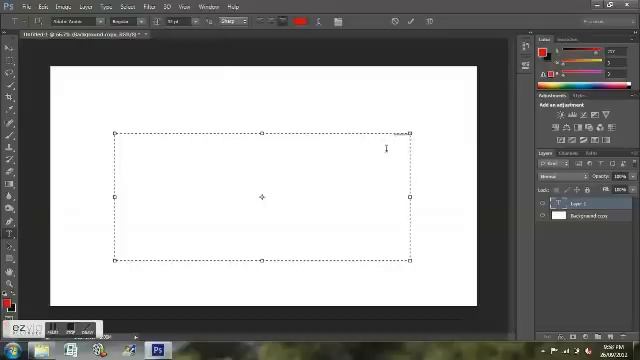Select the Eyedropper tool
The height and width of the screenshot is (360, 640).
tap(9, 110)
